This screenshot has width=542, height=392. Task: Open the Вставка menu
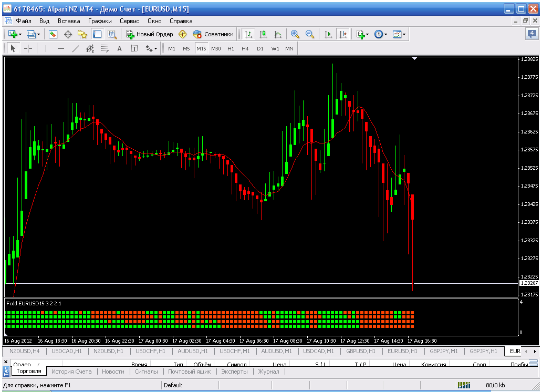click(69, 21)
